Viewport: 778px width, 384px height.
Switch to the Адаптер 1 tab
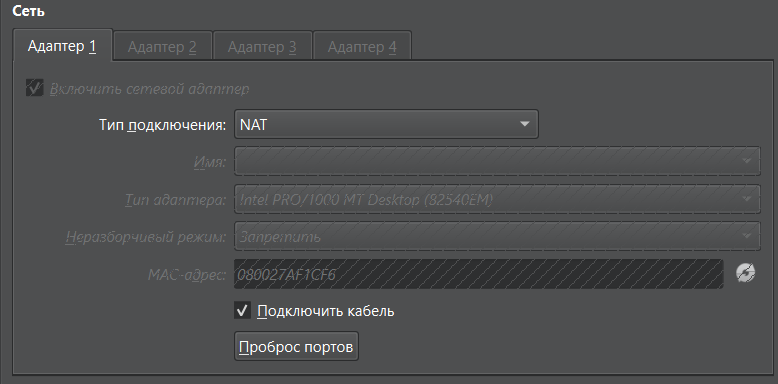63,46
